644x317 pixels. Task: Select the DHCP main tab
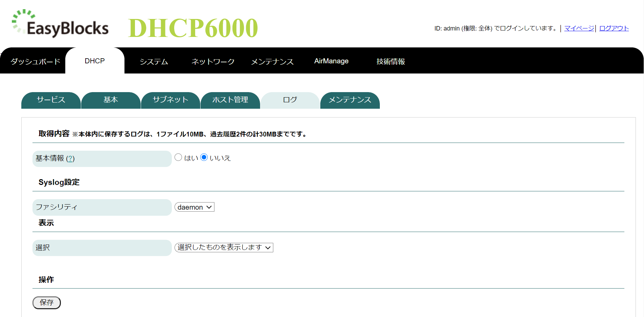click(95, 61)
